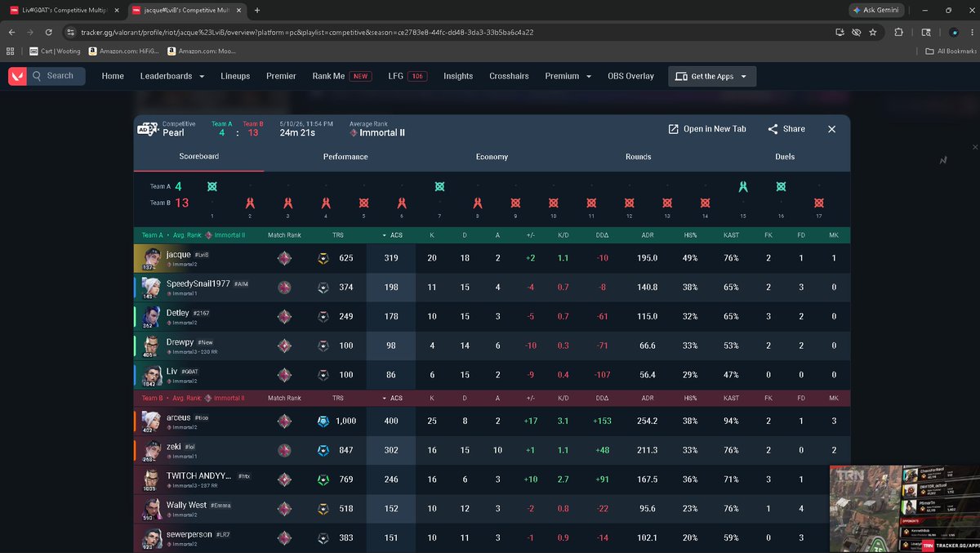
Task: Select the Scoreboard tab
Action: (198, 156)
